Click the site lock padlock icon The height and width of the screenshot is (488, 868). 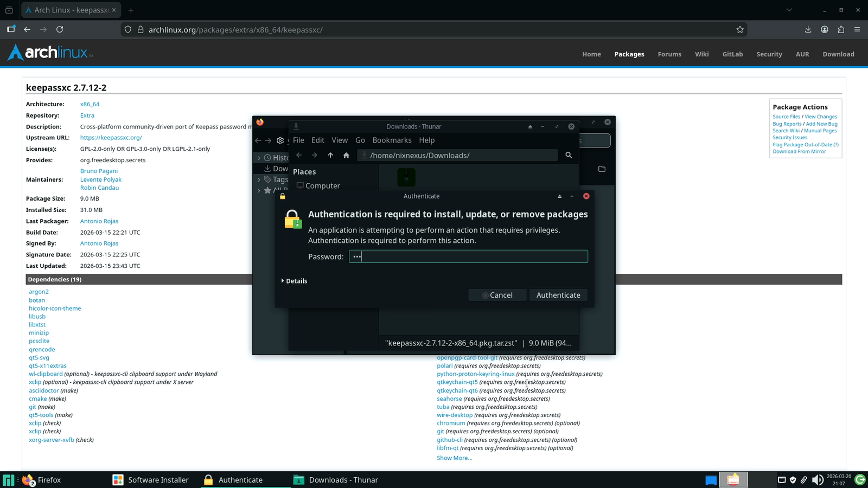pos(140,30)
